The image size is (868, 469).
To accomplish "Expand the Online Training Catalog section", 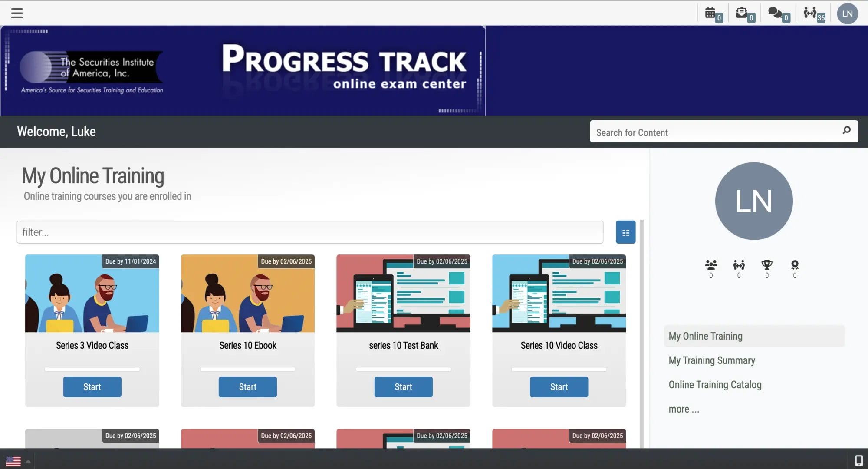I will (x=714, y=383).
